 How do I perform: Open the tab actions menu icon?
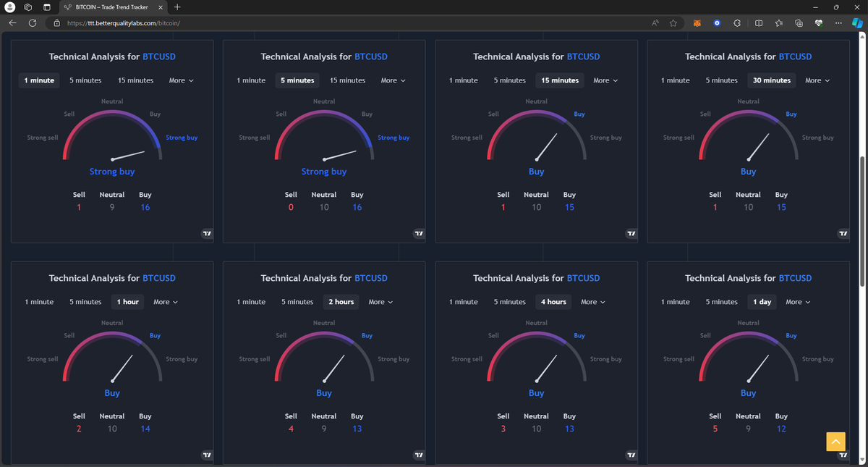coord(47,7)
